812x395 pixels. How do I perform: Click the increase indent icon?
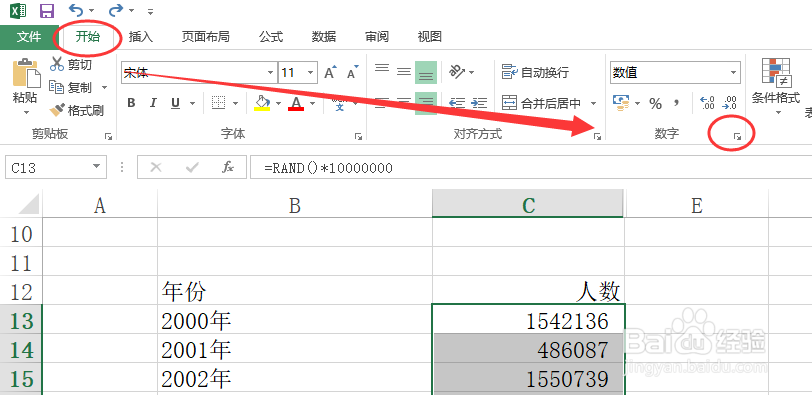click(479, 103)
